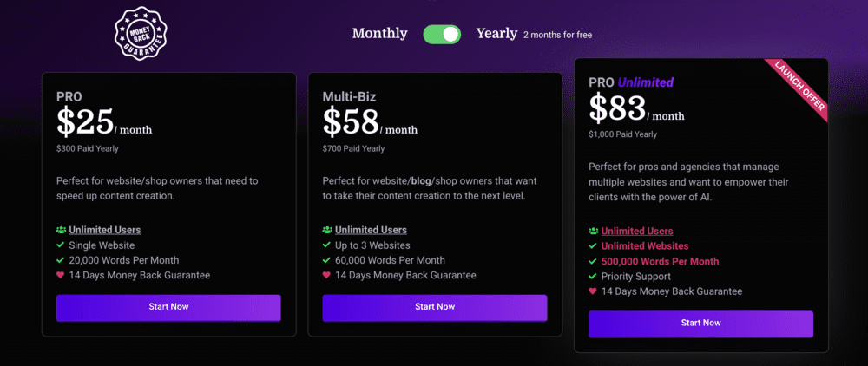868x366 pixels.
Task: Click users icon in PRO Unlimited card
Action: 594,231
